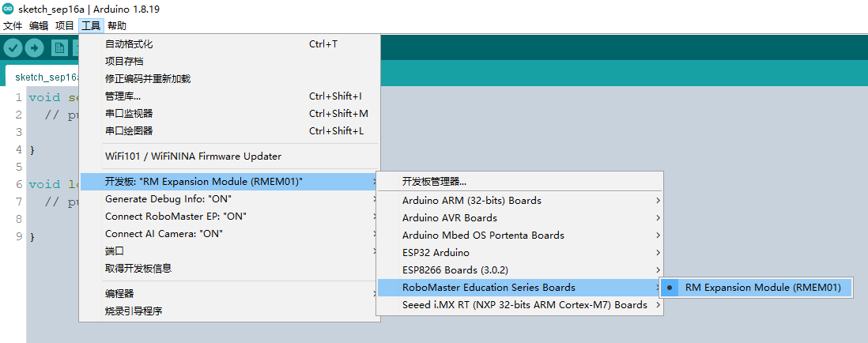Screen dimensions: 868x343
Task: Select 烧录引导程序 burn bootloader
Action: click(230, 311)
